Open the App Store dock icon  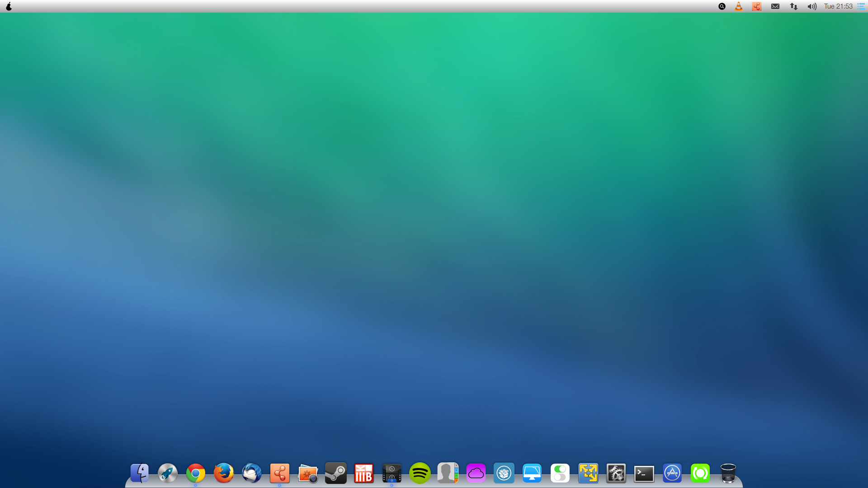point(672,473)
